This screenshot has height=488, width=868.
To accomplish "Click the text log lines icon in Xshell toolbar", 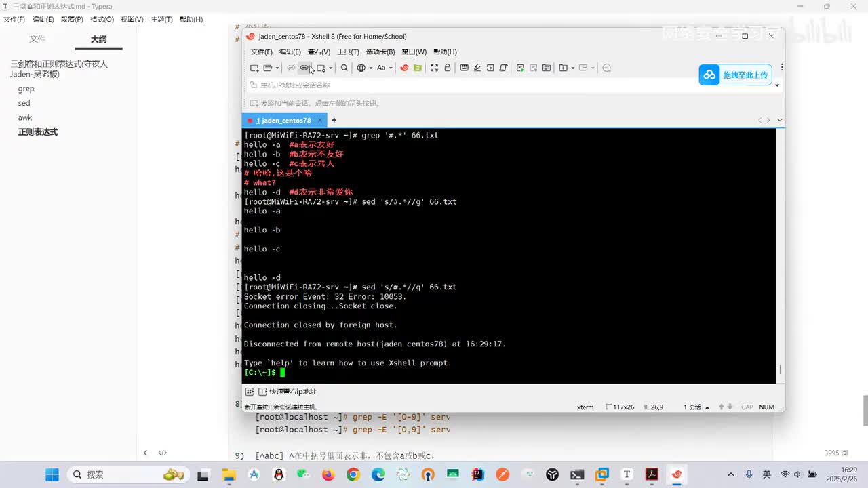I will 547,68.
